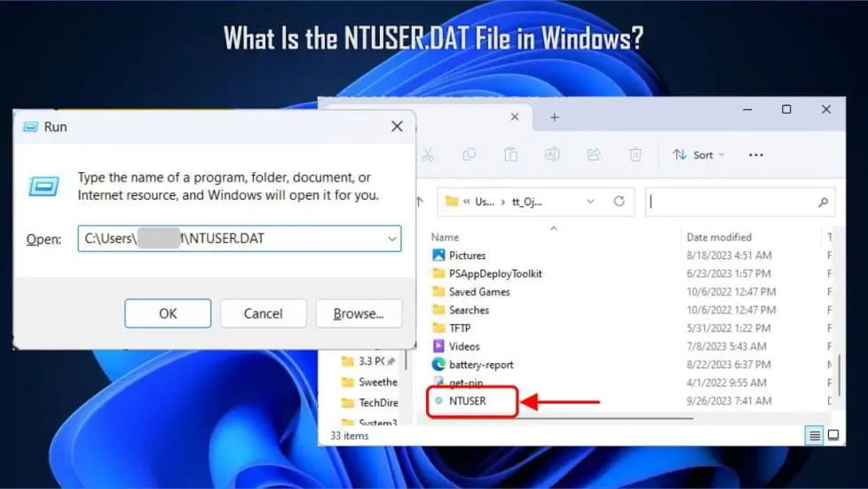The image size is (868, 489).
Task: Click the Run dialog title icon
Action: (30, 127)
